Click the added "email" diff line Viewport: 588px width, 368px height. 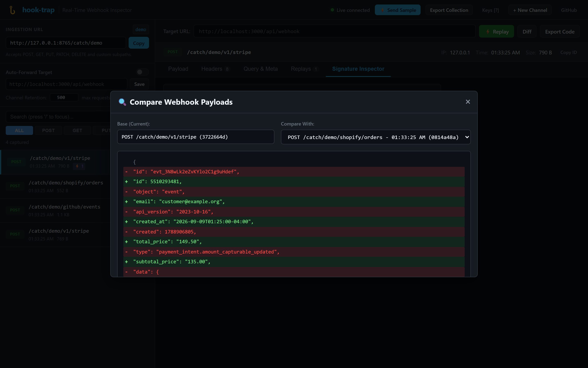294,202
